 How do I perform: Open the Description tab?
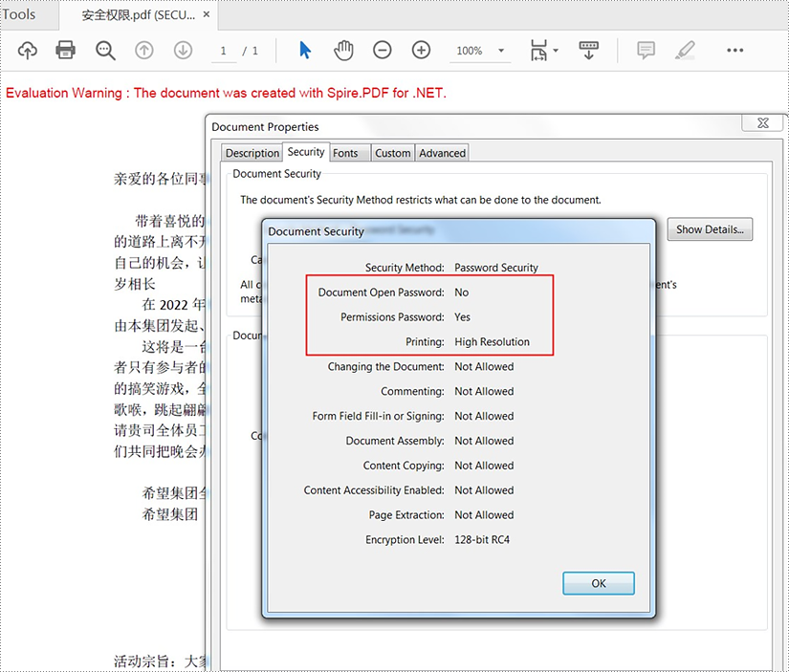pos(252,153)
